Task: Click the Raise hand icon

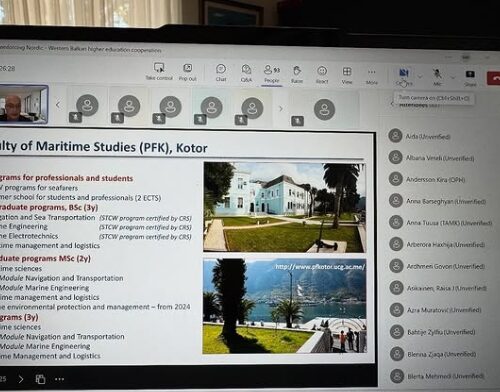Action: 297,74
